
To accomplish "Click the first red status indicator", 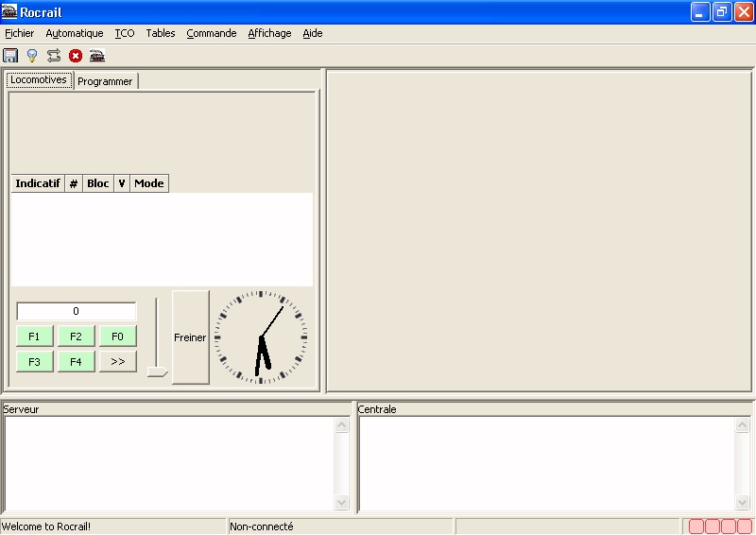I will [x=696, y=526].
